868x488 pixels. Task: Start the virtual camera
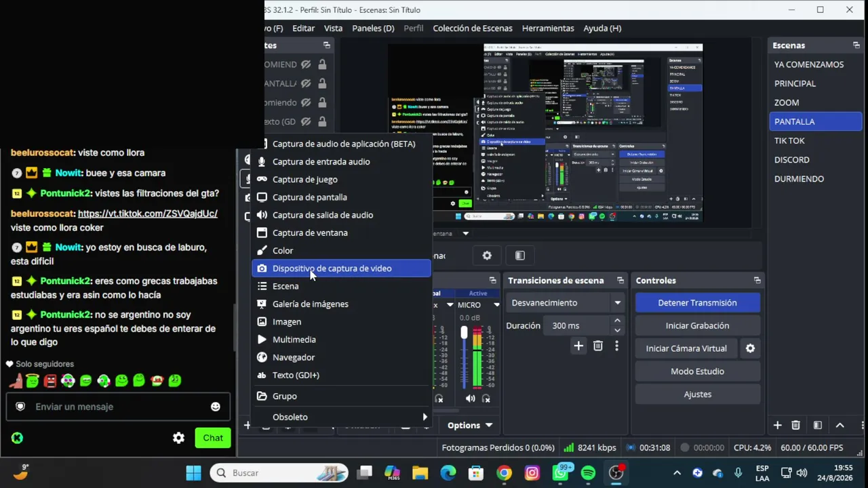pyautogui.click(x=686, y=348)
